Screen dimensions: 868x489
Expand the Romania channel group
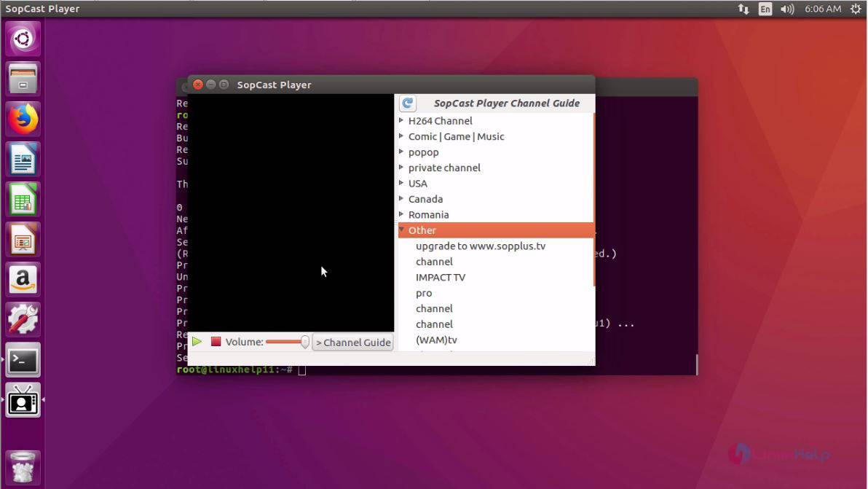401,214
